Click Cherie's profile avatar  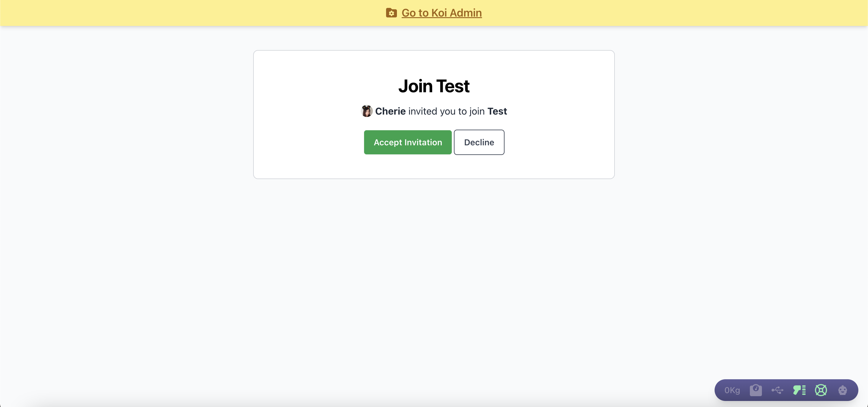[x=366, y=111]
